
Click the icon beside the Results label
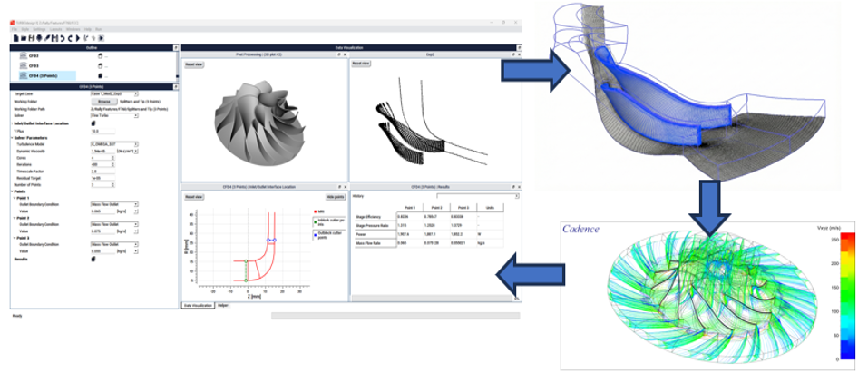[93, 259]
